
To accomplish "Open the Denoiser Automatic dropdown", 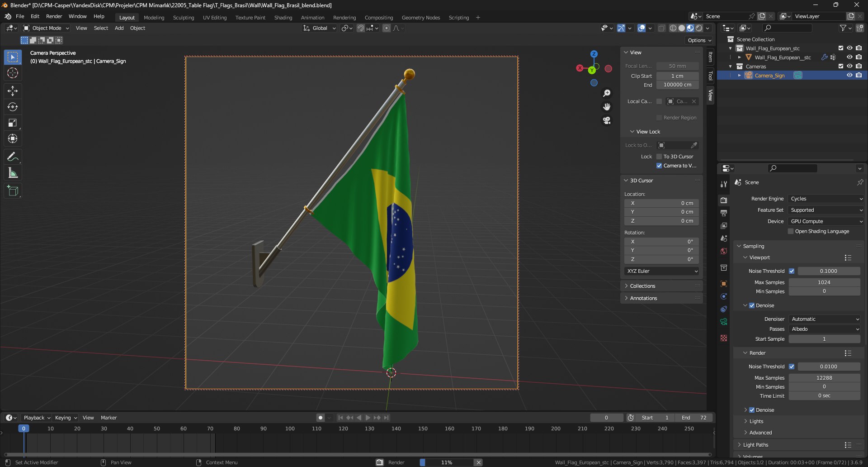I will (x=825, y=319).
